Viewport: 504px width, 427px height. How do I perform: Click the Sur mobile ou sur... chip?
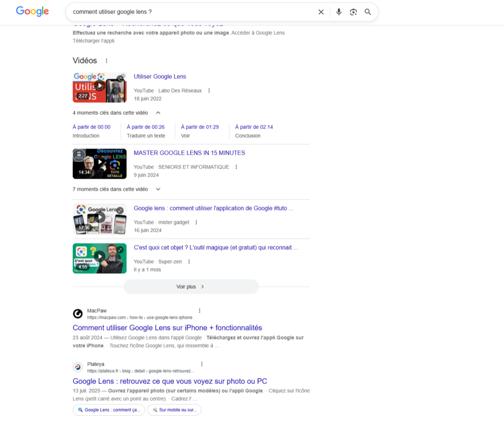pyautogui.click(x=174, y=410)
